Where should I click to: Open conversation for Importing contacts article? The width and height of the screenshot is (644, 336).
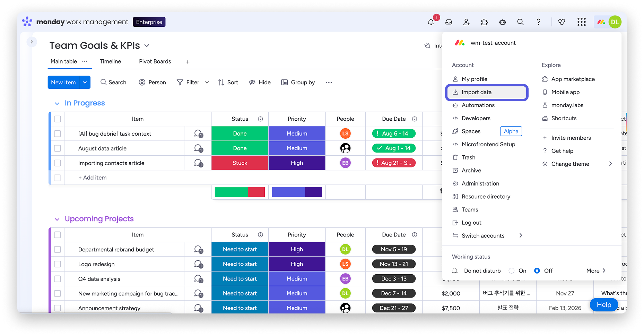[199, 163]
